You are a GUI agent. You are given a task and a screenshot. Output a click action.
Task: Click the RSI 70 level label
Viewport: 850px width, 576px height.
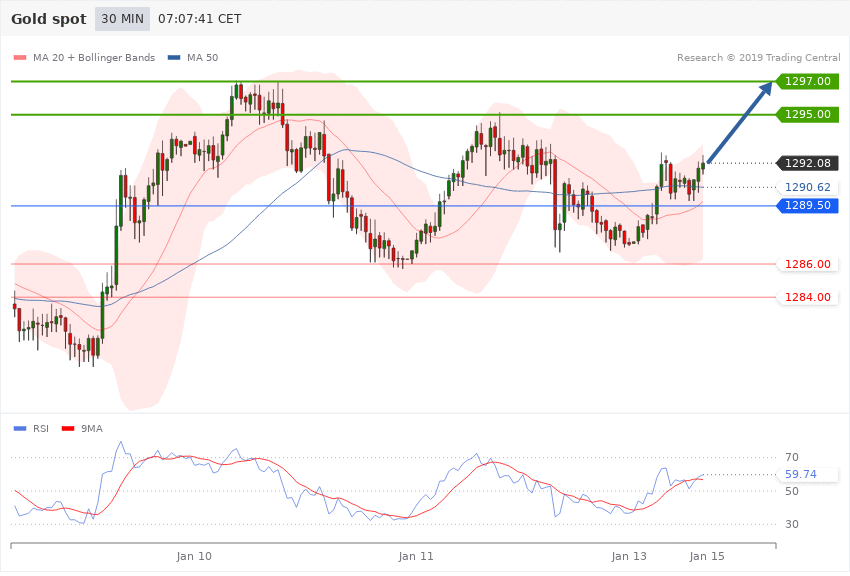point(792,457)
